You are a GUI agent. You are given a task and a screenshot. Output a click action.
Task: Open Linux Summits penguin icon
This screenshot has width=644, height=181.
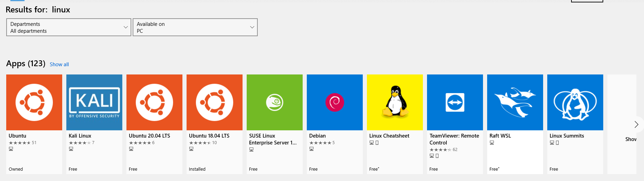(575, 102)
